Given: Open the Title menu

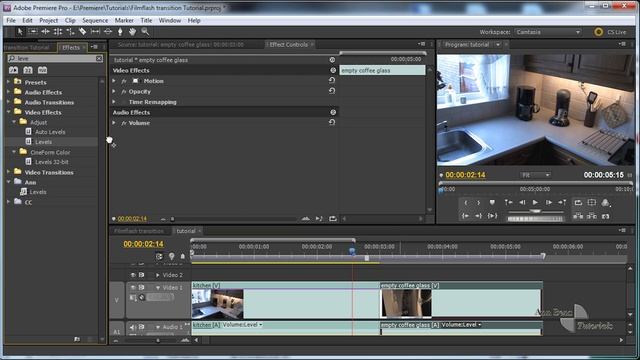Looking at the screenshot, I should pyautogui.click(x=146, y=20).
